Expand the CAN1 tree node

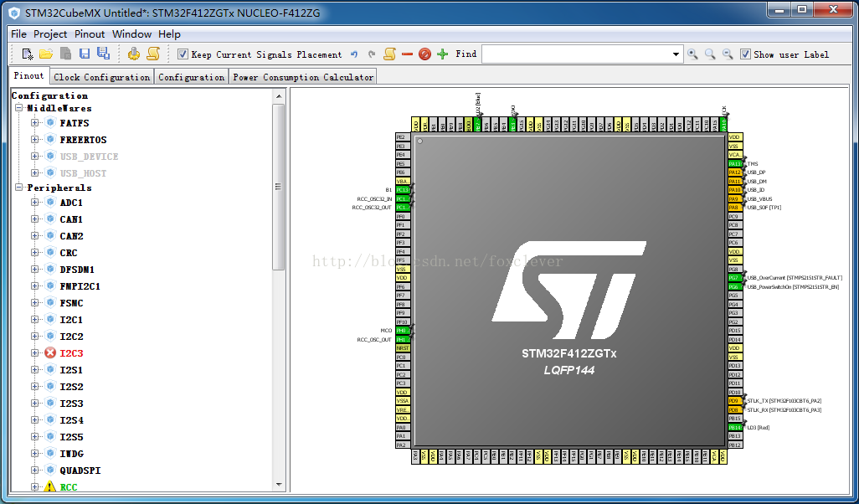35,219
